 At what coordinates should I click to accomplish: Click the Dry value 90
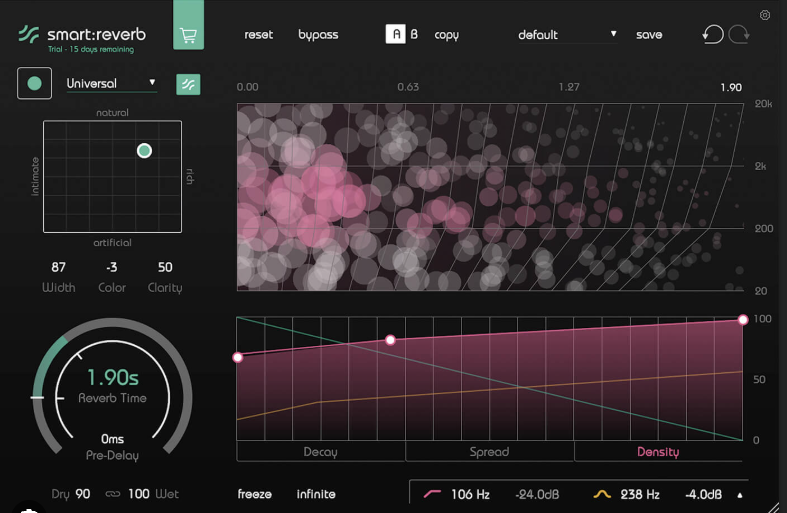(x=82, y=494)
